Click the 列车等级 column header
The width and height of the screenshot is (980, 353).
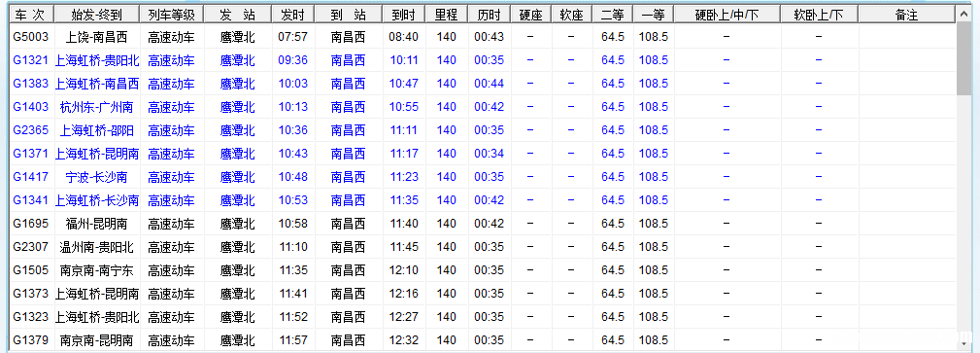171,15
